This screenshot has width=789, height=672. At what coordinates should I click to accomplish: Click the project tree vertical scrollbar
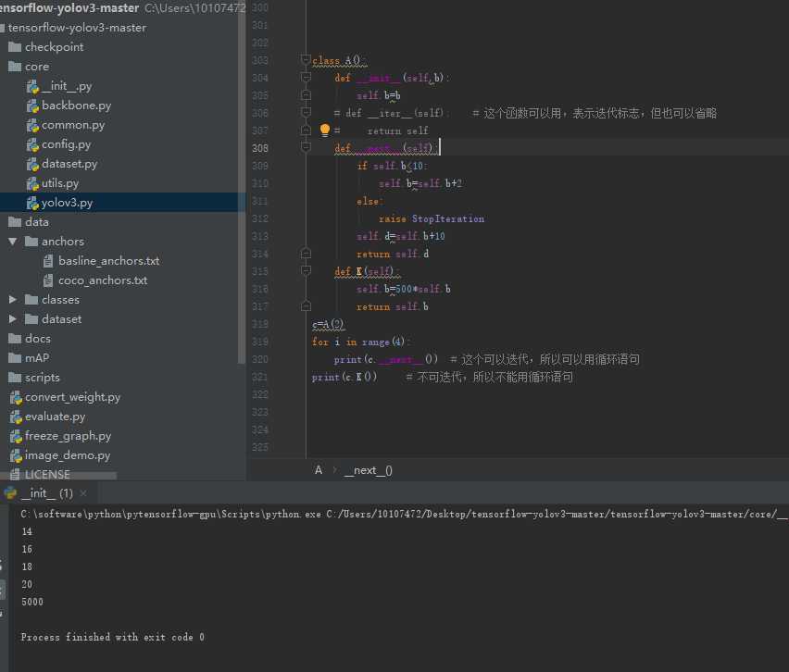click(242, 181)
